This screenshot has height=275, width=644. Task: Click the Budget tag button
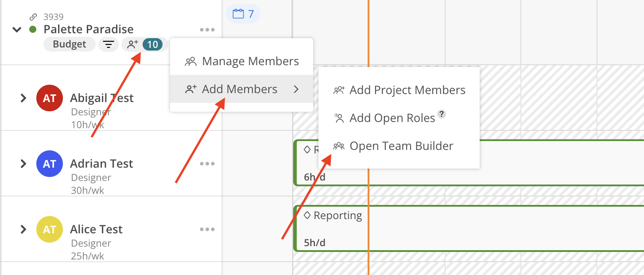click(x=70, y=44)
